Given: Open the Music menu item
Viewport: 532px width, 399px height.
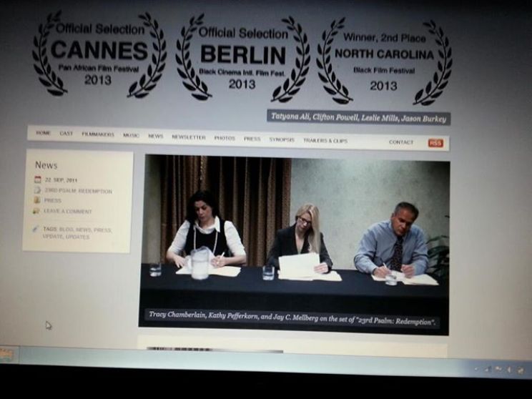Looking at the screenshot, I should pyautogui.click(x=131, y=135).
